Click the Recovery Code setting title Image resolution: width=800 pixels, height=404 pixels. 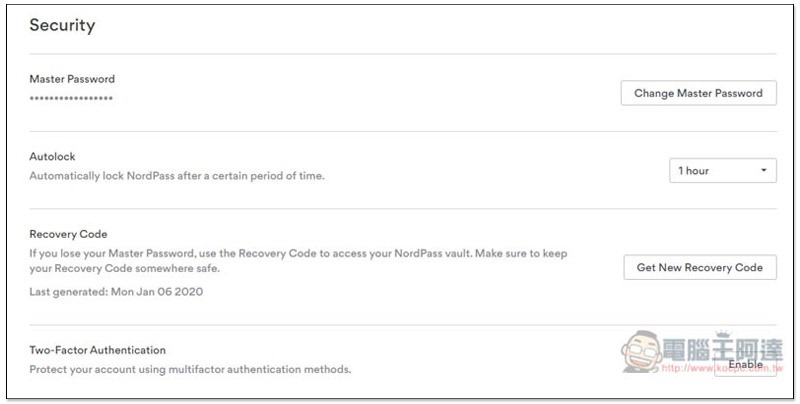68,234
